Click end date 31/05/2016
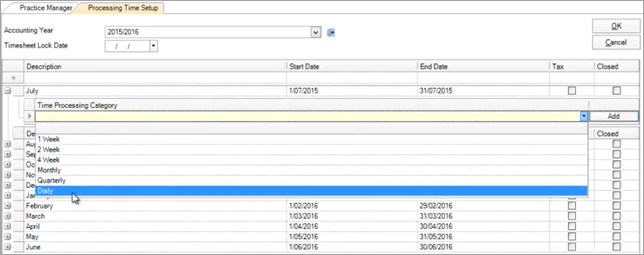The height and width of the screenshot is (255, 644). pyautogui.click(x=436, y=236)
